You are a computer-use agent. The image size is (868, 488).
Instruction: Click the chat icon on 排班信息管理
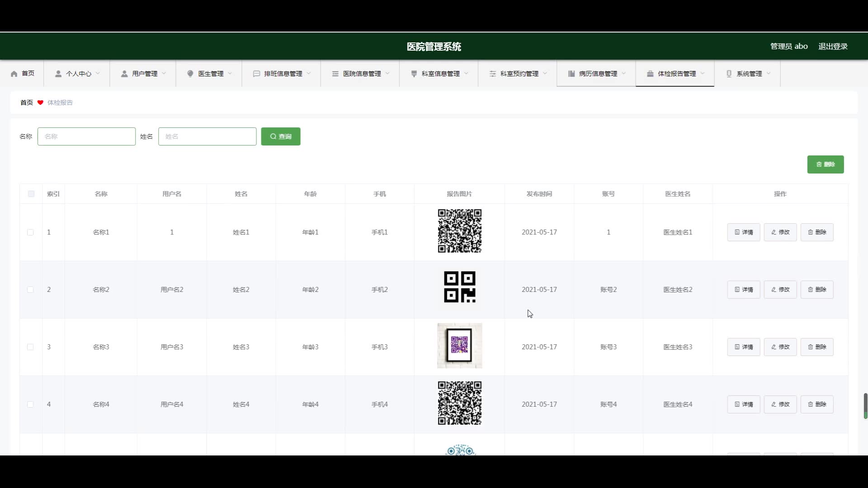coord(256,74)
